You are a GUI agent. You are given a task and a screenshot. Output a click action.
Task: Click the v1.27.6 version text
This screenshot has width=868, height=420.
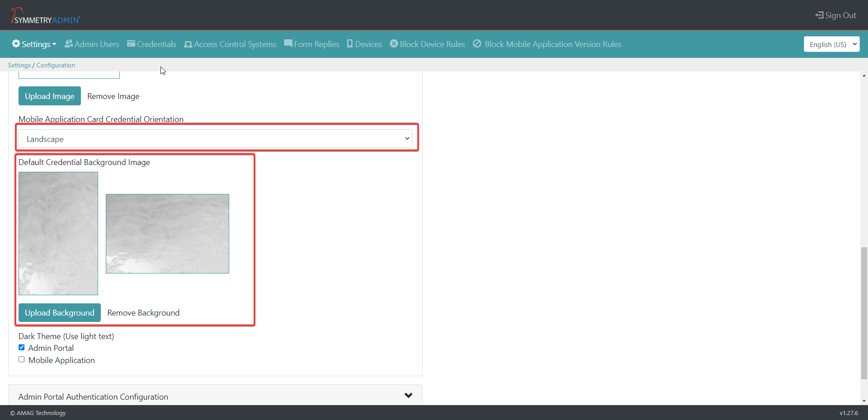(849, 413)
